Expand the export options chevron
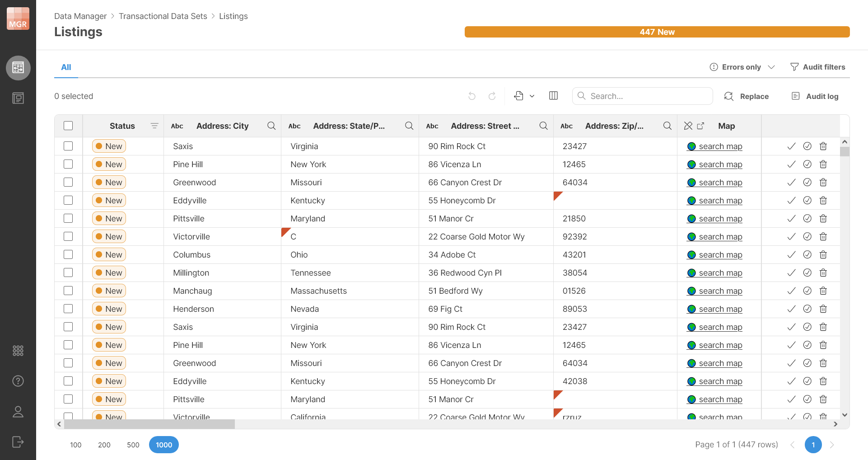Viewport: 868px width, 460px height. pyautogui.click(x=532, y=96)
